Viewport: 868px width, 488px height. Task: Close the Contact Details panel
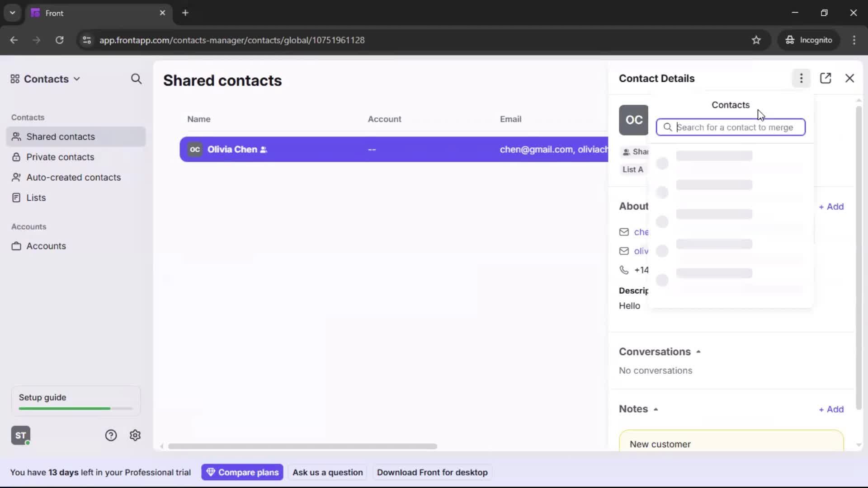(x=849, y=78)
